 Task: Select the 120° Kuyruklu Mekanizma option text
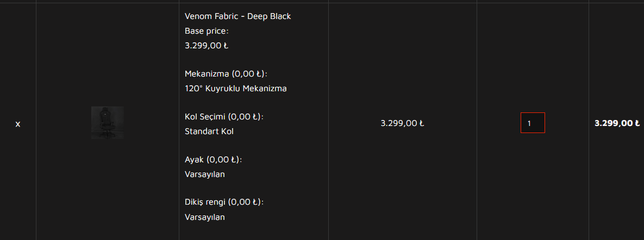tap(235, 89)
